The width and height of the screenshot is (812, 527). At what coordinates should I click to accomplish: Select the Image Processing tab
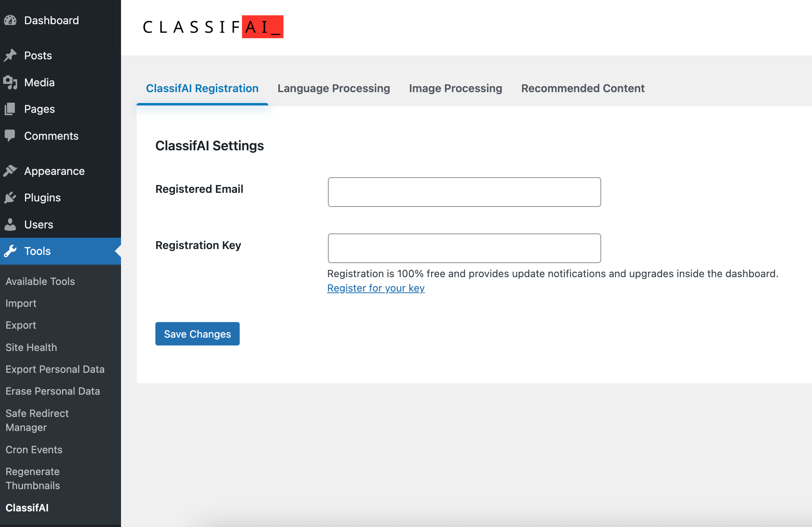pyautogui.click(x=455, y=88)
